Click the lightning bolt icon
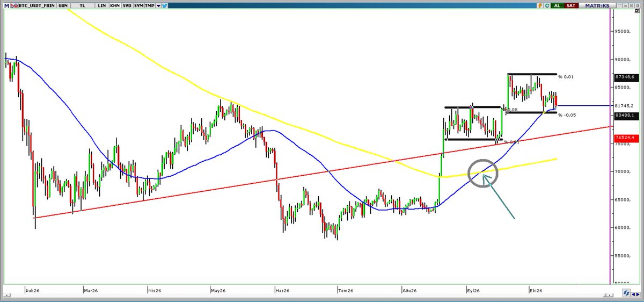The width and height of the screenshot is (644, 302). point(540,5)
